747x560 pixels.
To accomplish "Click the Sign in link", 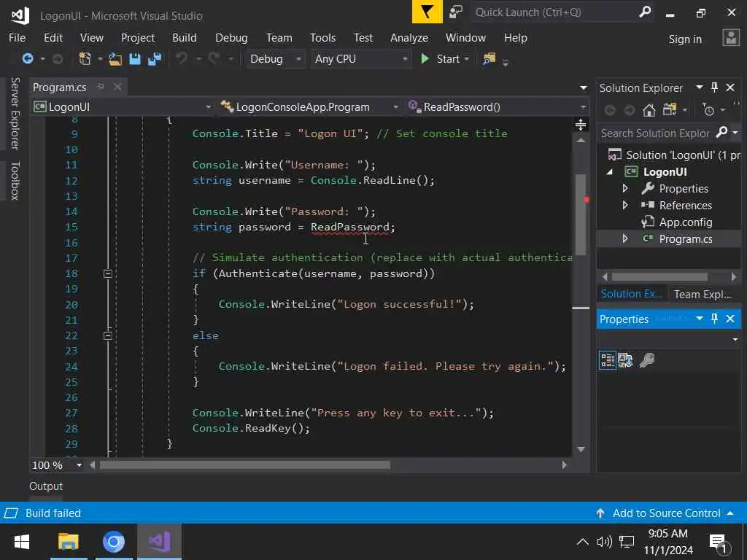I will [x=685, y=39].
